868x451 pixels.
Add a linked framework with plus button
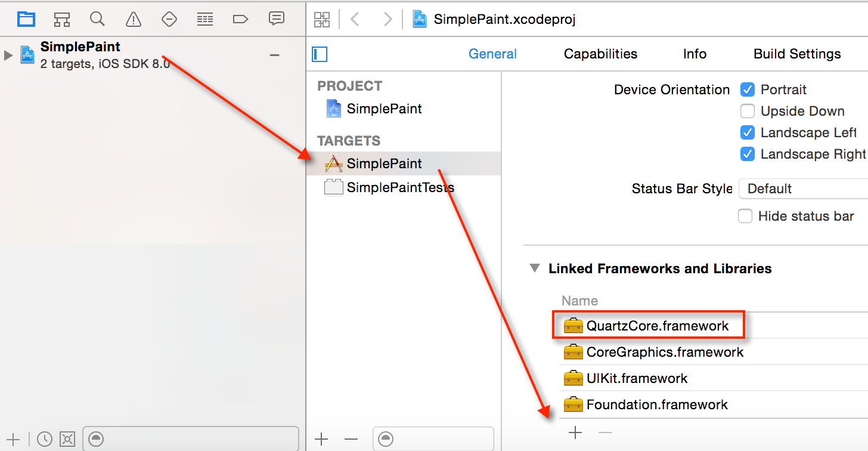coord(575,433)
